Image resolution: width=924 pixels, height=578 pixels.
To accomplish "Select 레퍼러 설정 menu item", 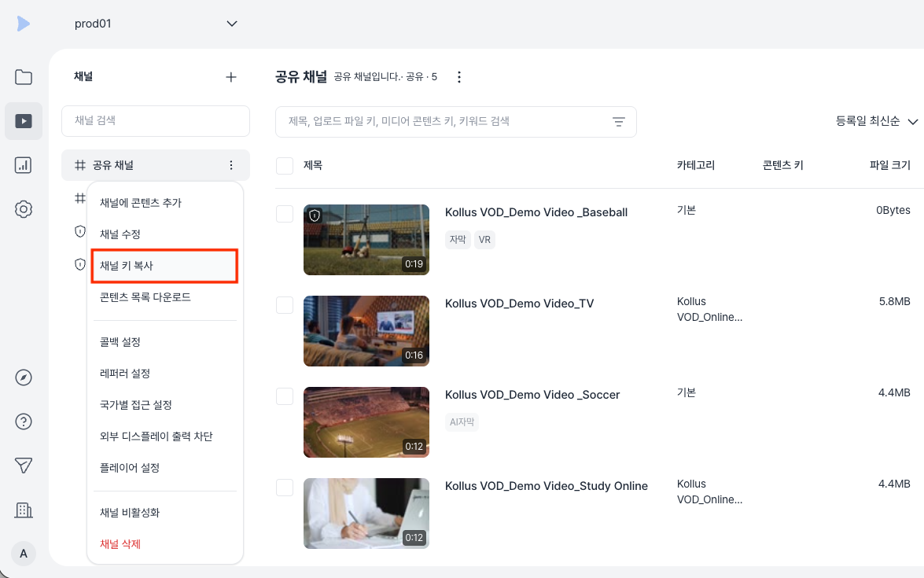I will 164,374.
